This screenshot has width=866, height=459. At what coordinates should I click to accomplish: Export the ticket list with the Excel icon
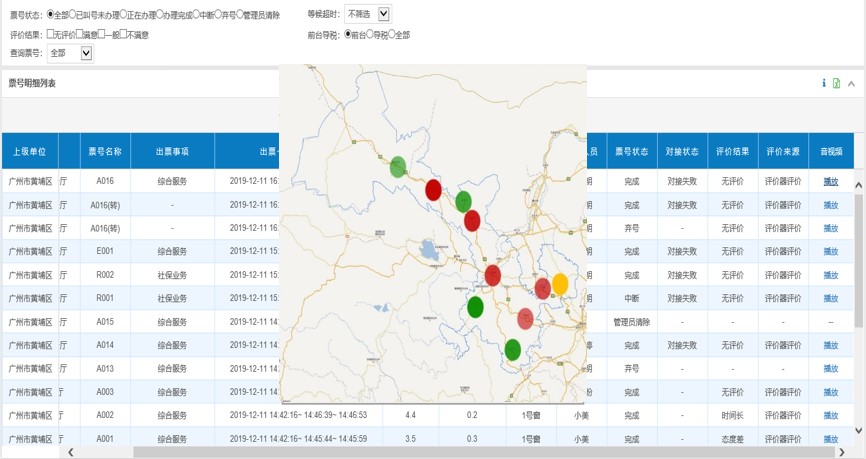point(836,84)
